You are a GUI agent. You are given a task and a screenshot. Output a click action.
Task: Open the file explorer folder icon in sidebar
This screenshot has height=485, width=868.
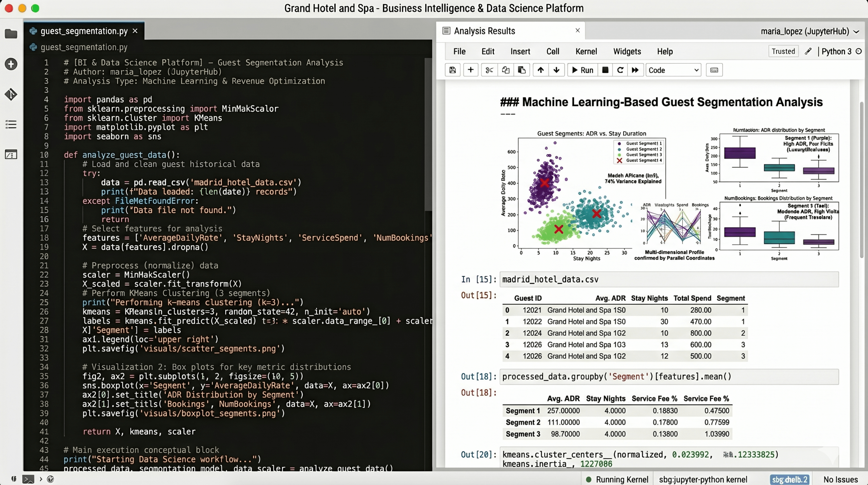pyautogui.click(x=11, y=34)
